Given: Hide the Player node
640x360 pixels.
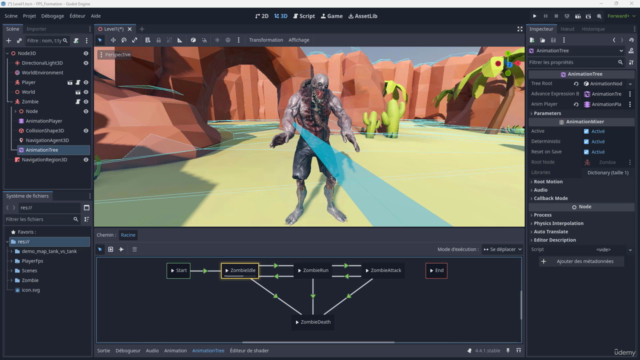Looking at the screenshot, I should 86,82.
